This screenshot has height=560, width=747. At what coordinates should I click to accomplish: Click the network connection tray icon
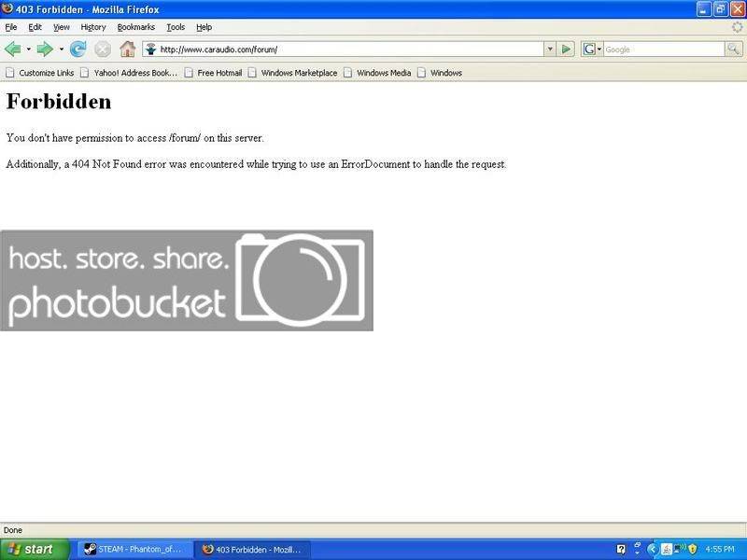point(680,549)
